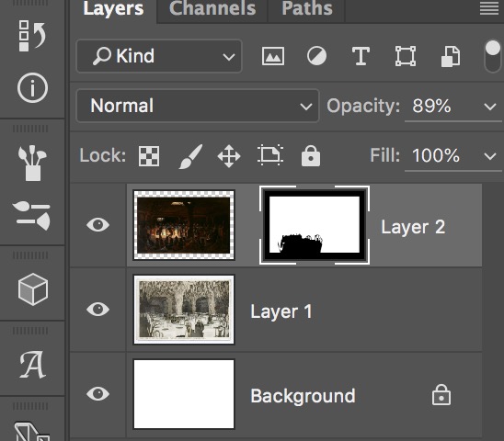
Task: Switch to the Channels tab
Action: tap(212, 8)
